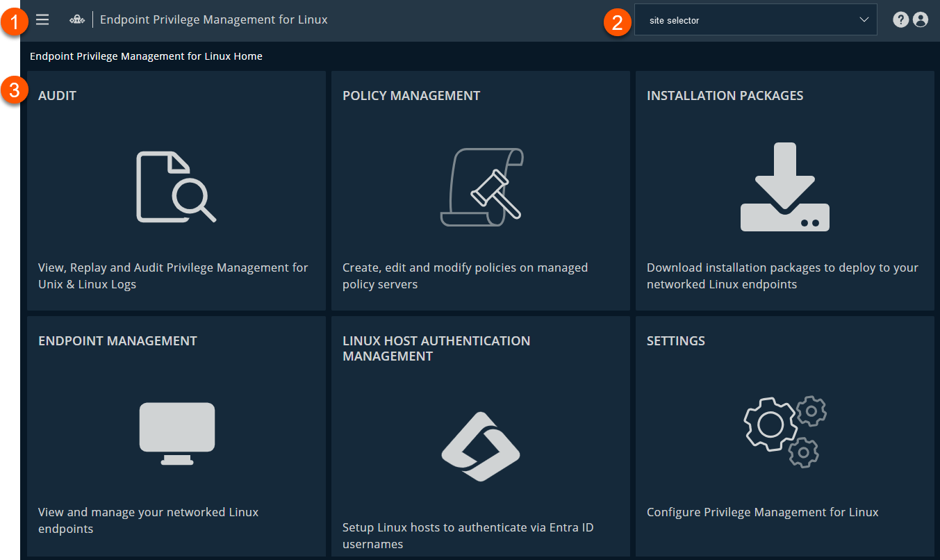
Task: Click the Policy Management gavel scroll icon
Action: pos(481,187)
